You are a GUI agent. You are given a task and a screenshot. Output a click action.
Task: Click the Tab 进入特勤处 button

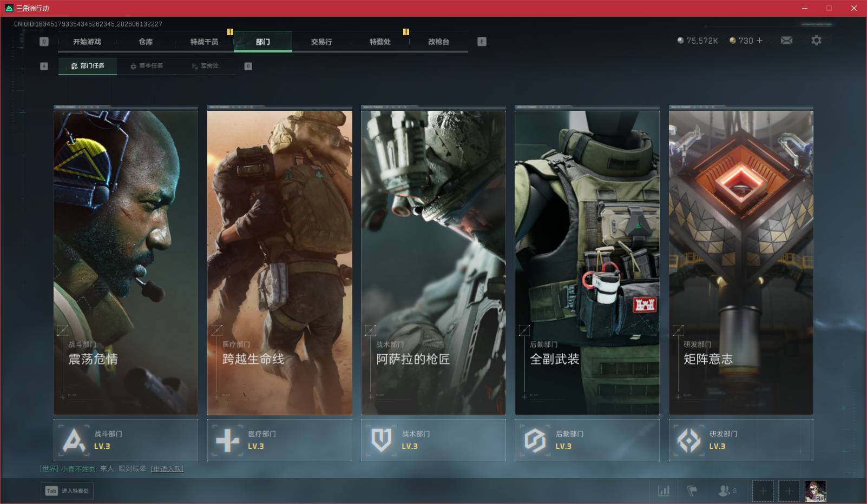tap(67, 490)
